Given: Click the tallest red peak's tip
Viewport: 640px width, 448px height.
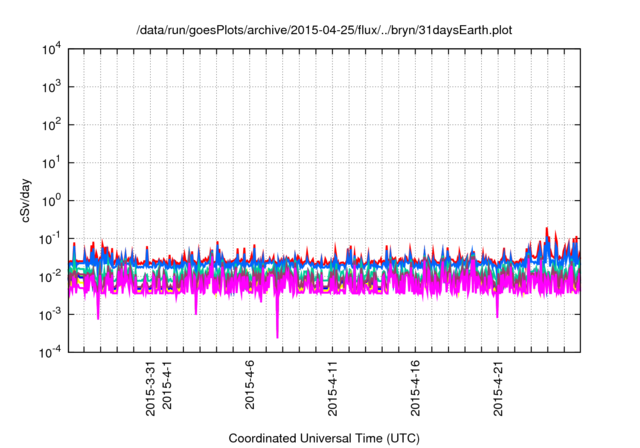Looking at the screenshot, I should (546, 228).
